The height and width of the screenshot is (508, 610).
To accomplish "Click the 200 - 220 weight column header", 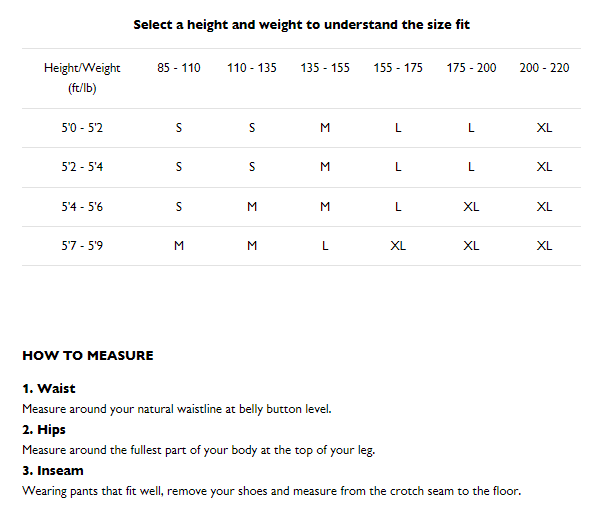I will point(544,68).
